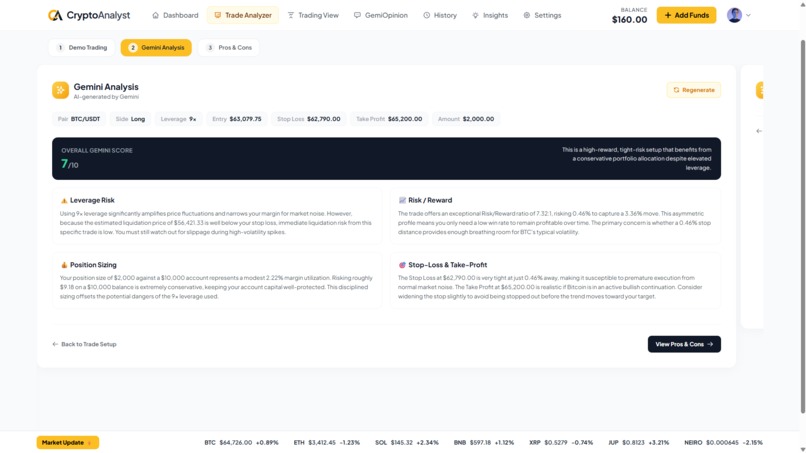Open GemiOpinion section
This screenshot has height=453, width=806.
pos(380,15)
